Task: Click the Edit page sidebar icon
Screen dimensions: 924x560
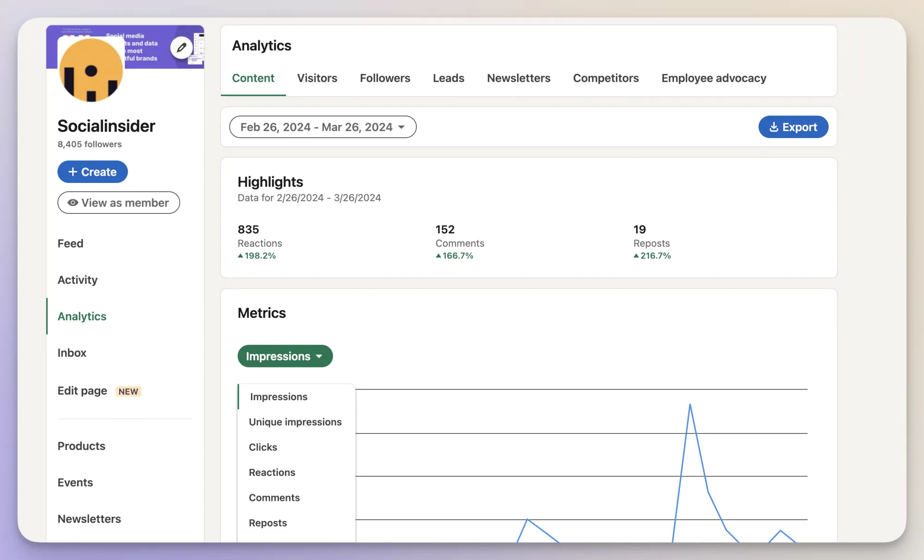Action: [x=82, y=391]
